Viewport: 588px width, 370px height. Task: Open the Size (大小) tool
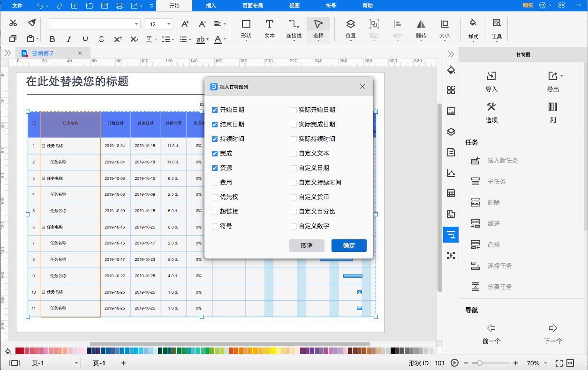[x=445, y=30]
